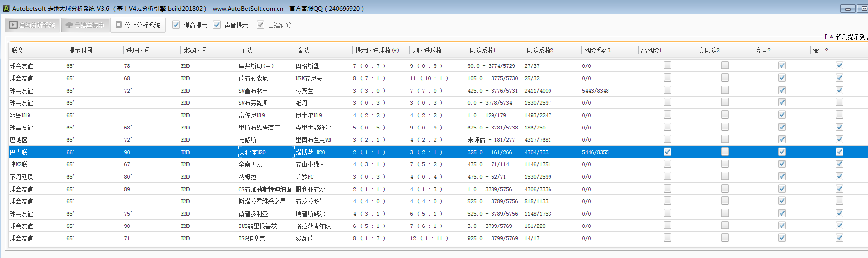Disable the 声音提示 sound alert checkbox
Image resolution: width=868 pixels, height=258 pixels.
pyautogui.click(x=217, y=25)
